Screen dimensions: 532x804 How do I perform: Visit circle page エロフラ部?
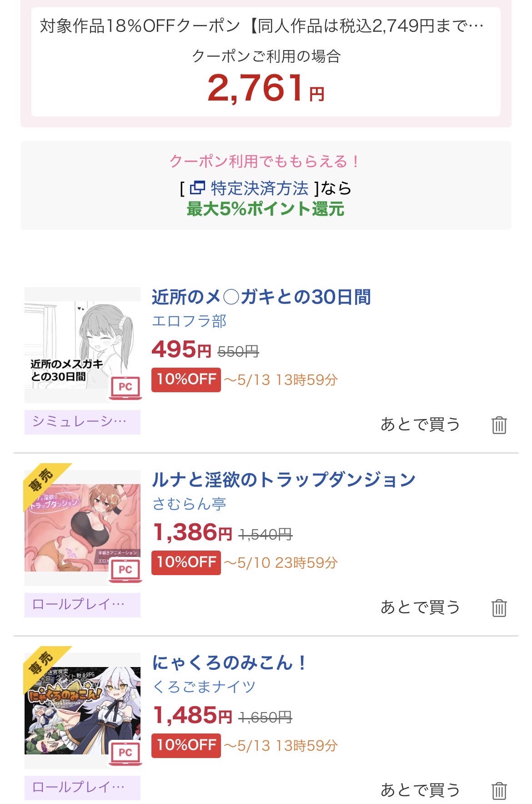pos(189,321)
